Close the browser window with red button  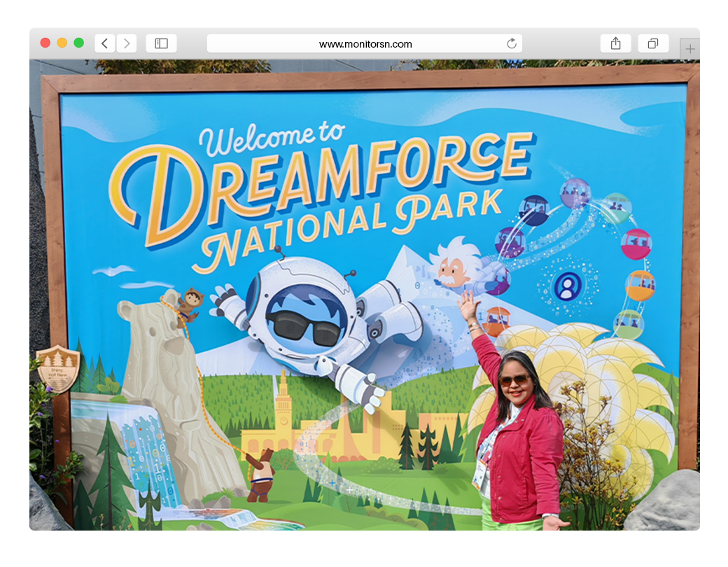tap(45, 43)
